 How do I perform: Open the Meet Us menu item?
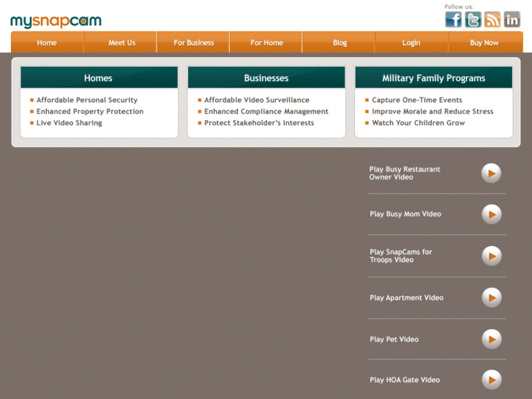[x=121, y=42]
